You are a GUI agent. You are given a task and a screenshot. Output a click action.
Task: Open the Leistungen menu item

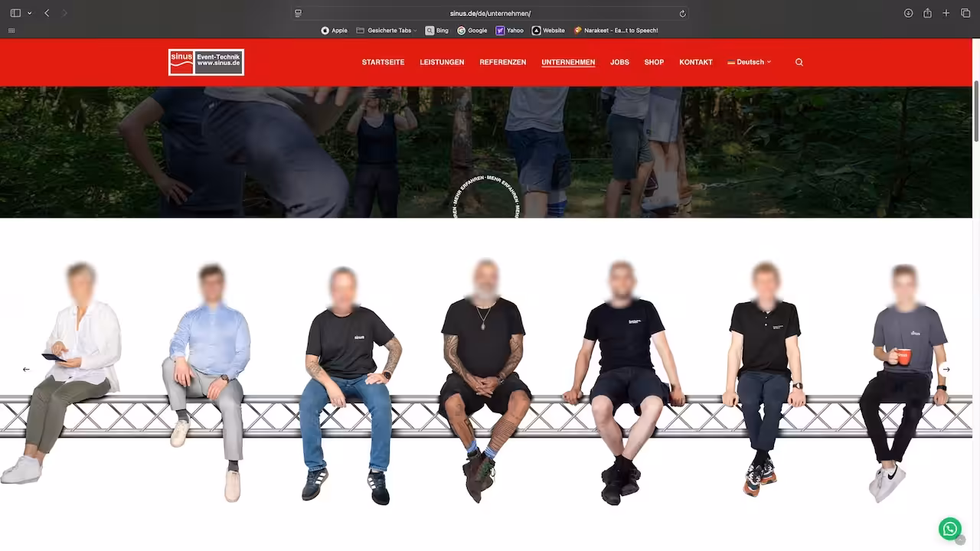(442, 62)
